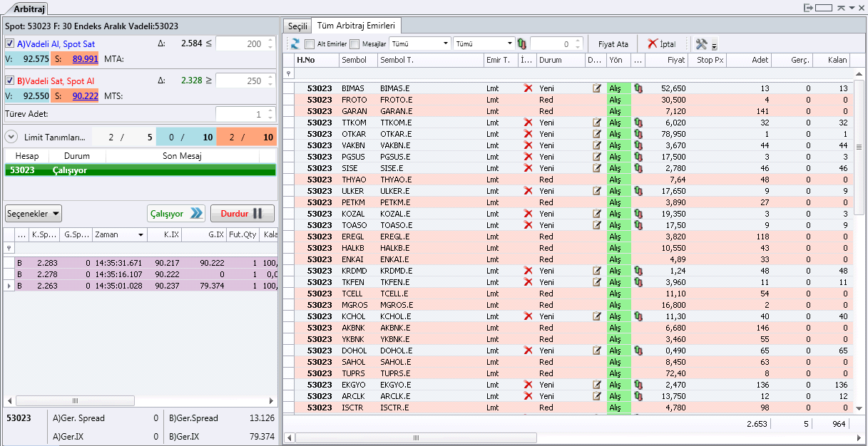Edit the TOASO order via pencil icon
The image size is (868, 446).
[x=597, y=225]
